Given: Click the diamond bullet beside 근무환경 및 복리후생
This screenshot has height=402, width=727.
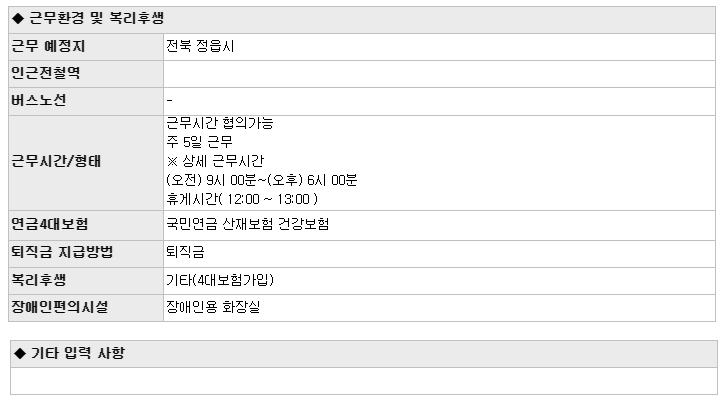Looking at the screenshot, I should (18, 19).
